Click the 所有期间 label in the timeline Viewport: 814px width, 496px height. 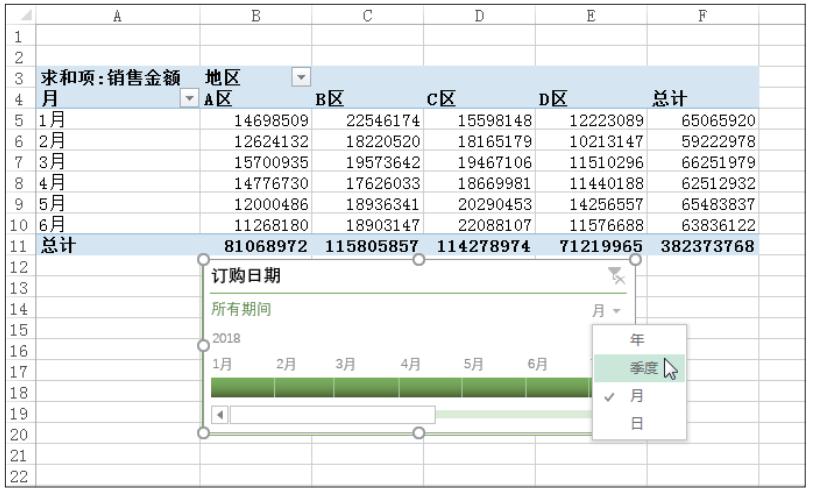241,309
